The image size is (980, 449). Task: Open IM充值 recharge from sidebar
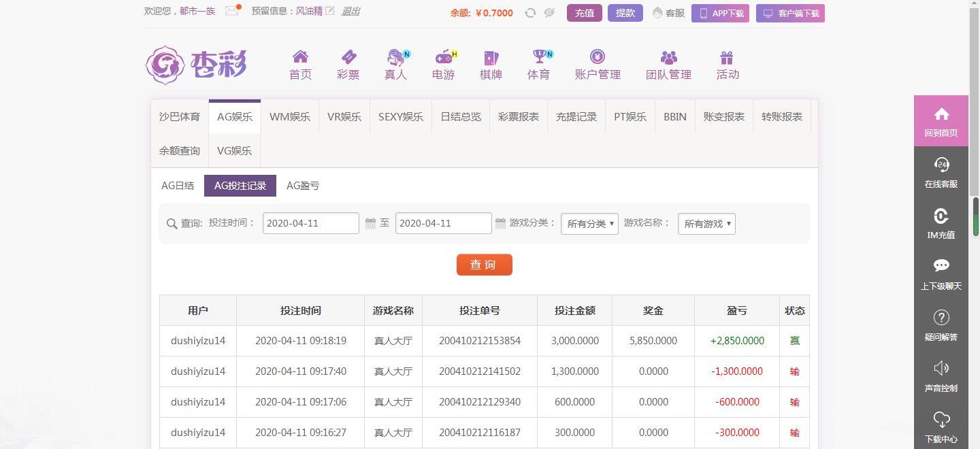[x=941, y=221]
